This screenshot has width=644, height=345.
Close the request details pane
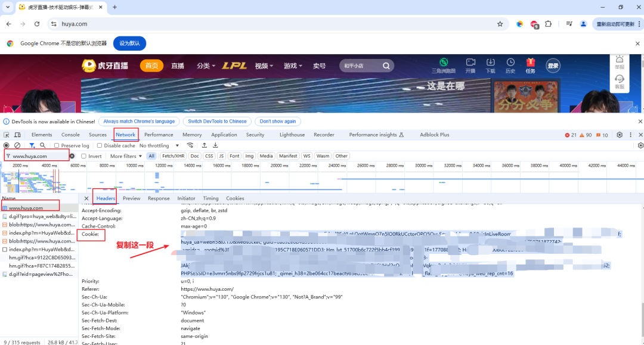pos(86,198)
